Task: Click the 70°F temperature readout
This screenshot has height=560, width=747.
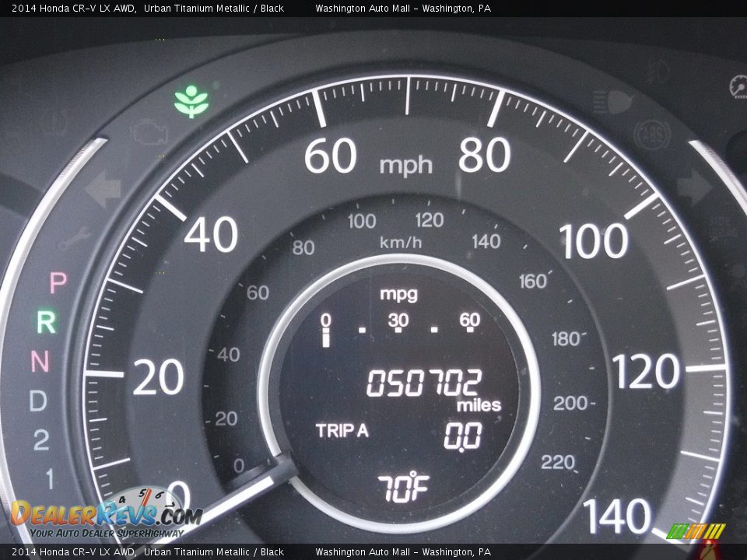Action: tap(404, 488)
